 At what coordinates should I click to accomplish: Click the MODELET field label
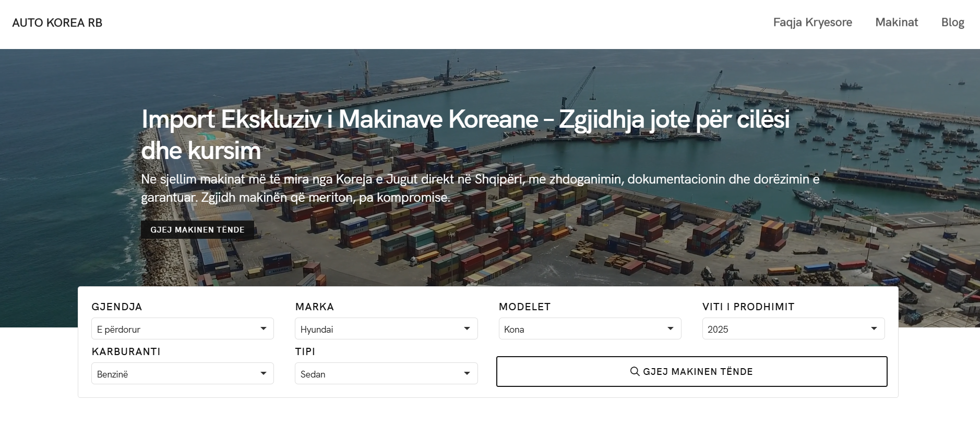point(524,307)
